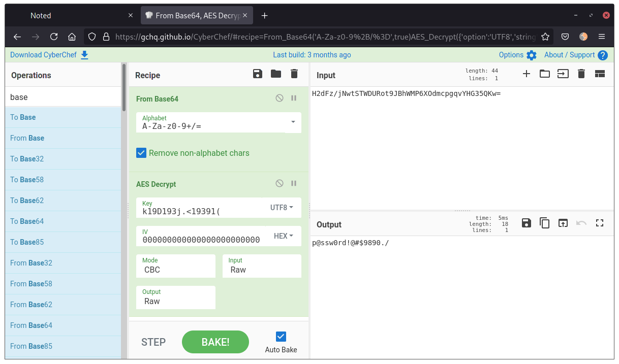Copy output to clipboard
The image size is (619, 364).
(545, 223)
